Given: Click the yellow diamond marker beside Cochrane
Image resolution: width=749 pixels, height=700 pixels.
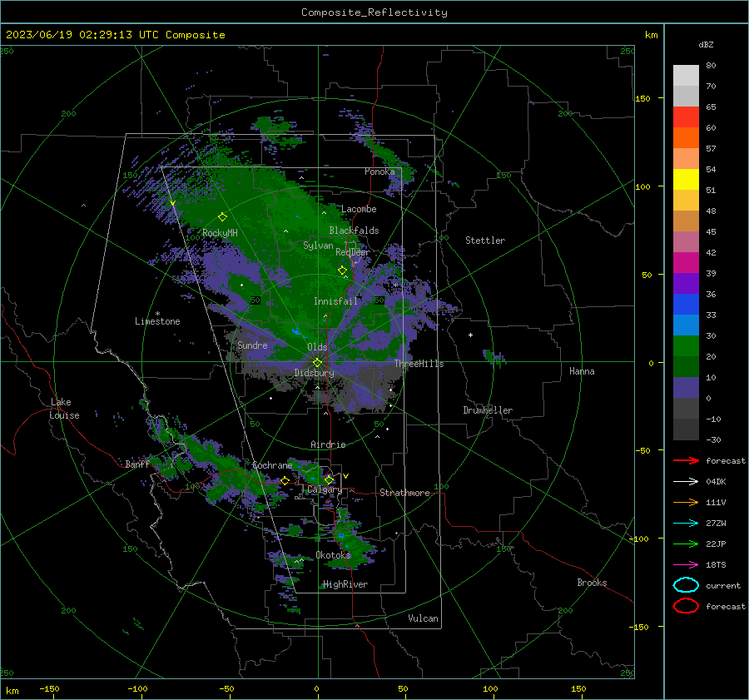Looking at the screenshot, I should [x=285, y=480].
